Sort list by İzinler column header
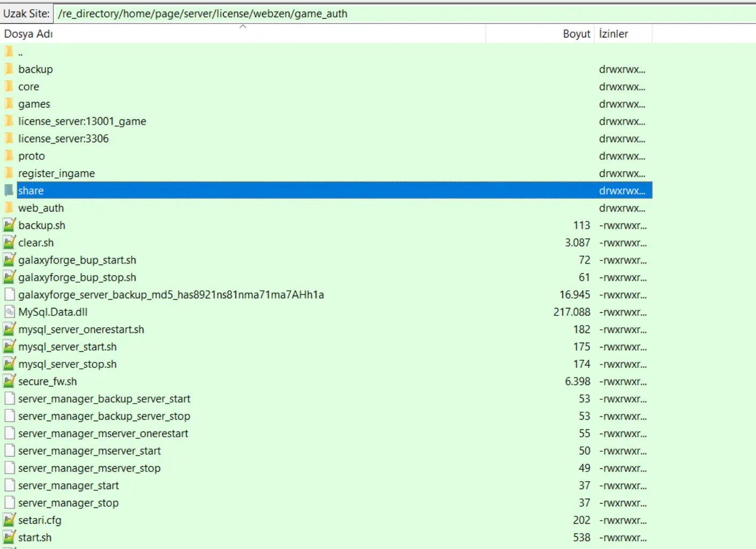The height and width of the screenshot is (549, 756). click(614, 34)
